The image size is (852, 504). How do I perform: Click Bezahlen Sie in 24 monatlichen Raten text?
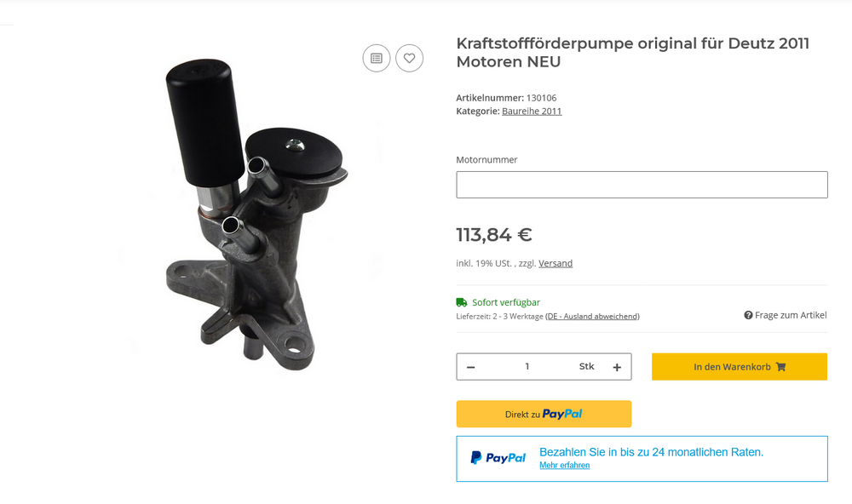[x=652, y=452]
